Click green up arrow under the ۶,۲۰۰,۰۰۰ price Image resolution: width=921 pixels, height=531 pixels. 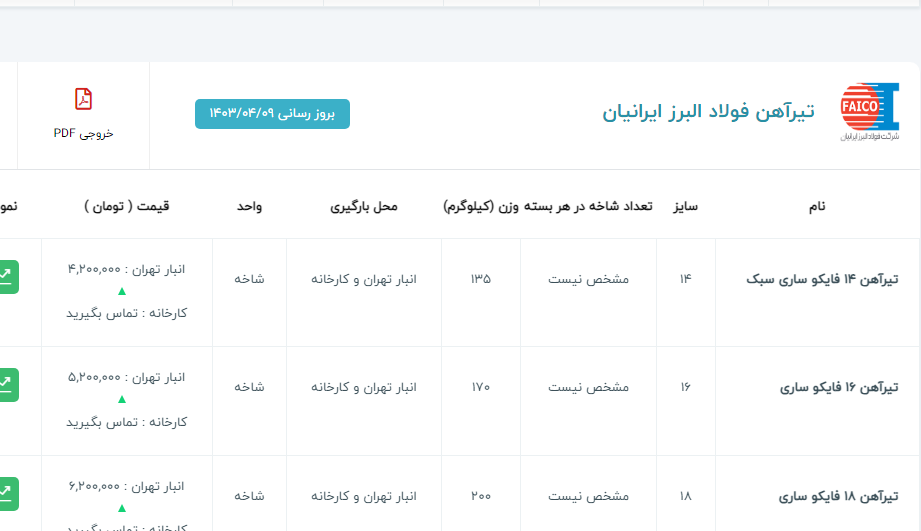122,507
